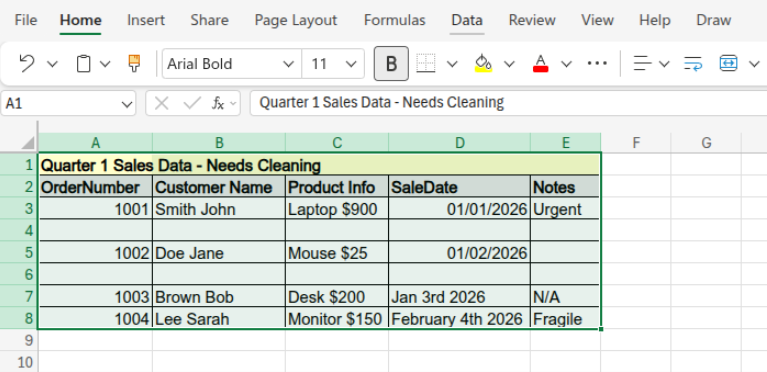Select the cell 'Jan 3rd 2026'
Screen dimensions: 767x372
coord(459,297)
